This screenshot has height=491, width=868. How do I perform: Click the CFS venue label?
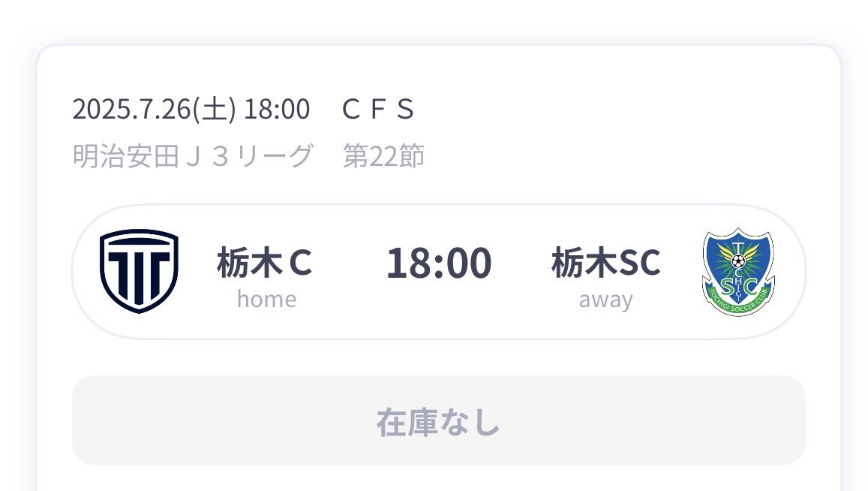coord(378,109)
